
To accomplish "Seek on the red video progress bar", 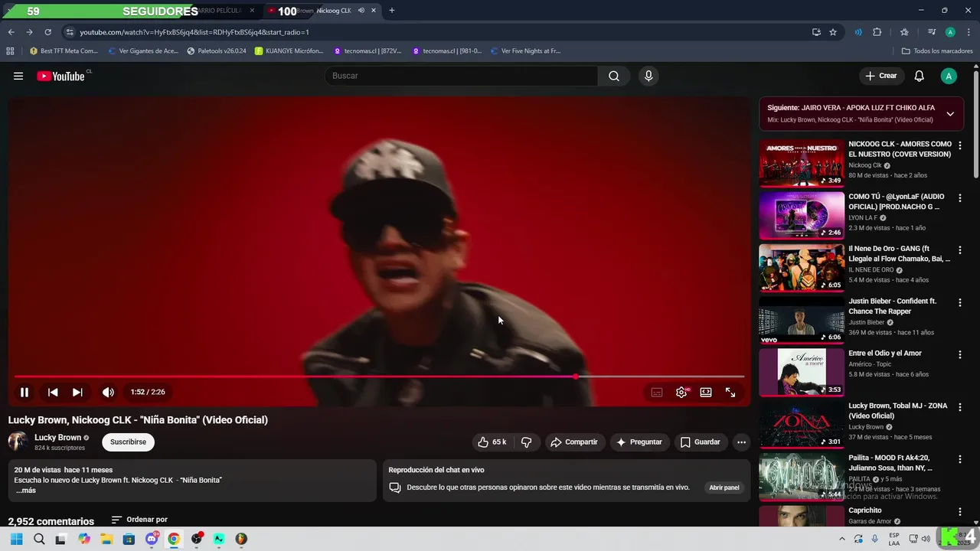I will [379, 377].
